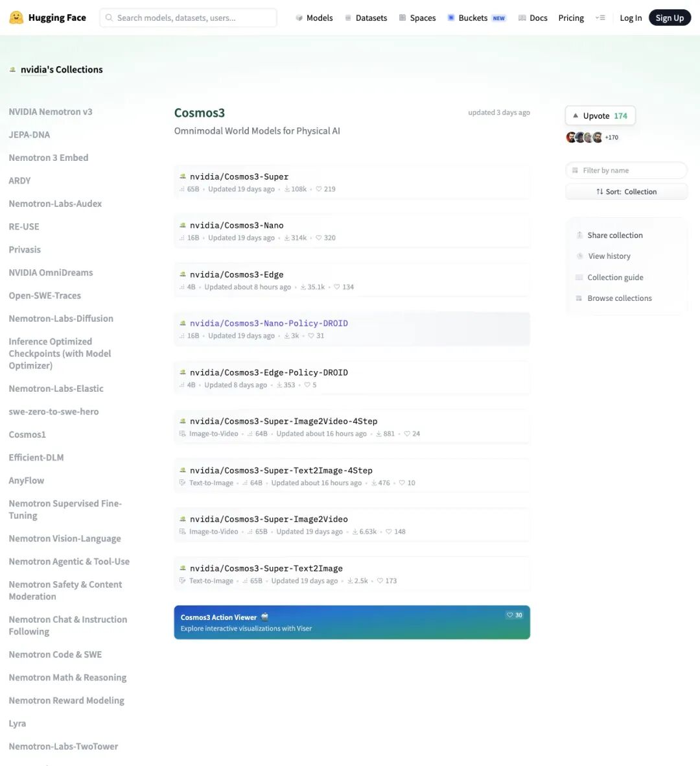Screen dimensions: 700x766
Task: Click nvidia's Collections heading link
Action: tap(62, 69)
